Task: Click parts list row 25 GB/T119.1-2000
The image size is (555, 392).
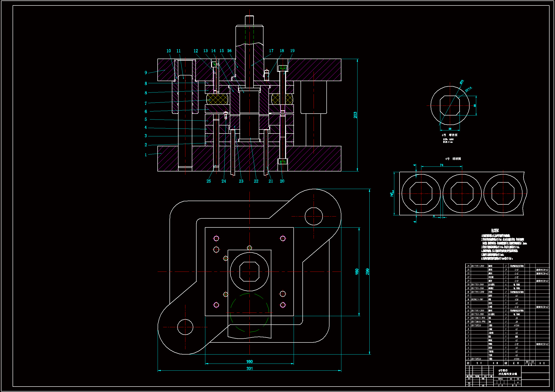Action: pyautogui.click(x=477, y=266)
